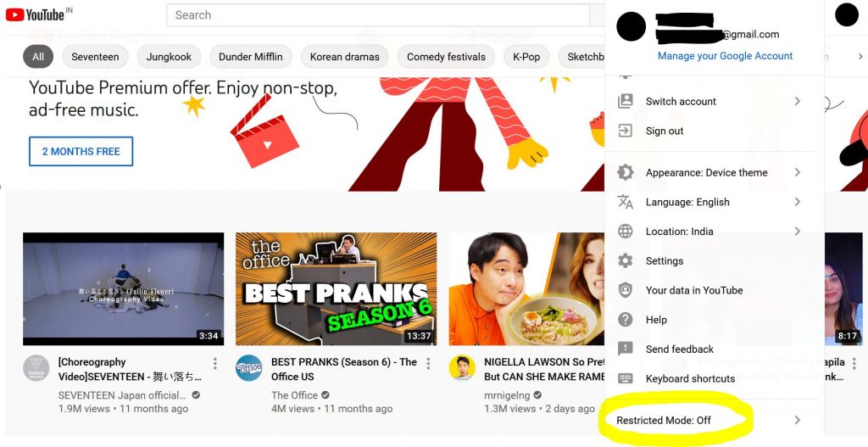Play the Nigella Lawson ramen thumbnail
The image size is (868, 447).
[526, 289]
